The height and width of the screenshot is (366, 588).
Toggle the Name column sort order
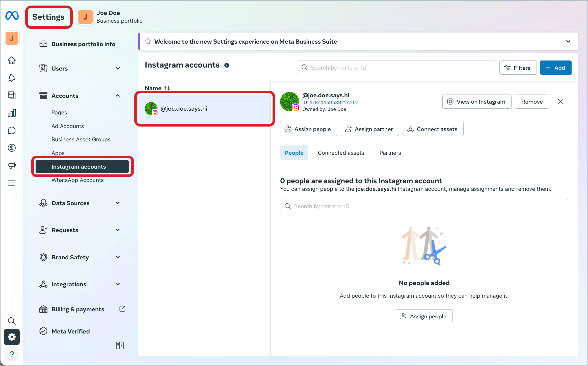167,88
